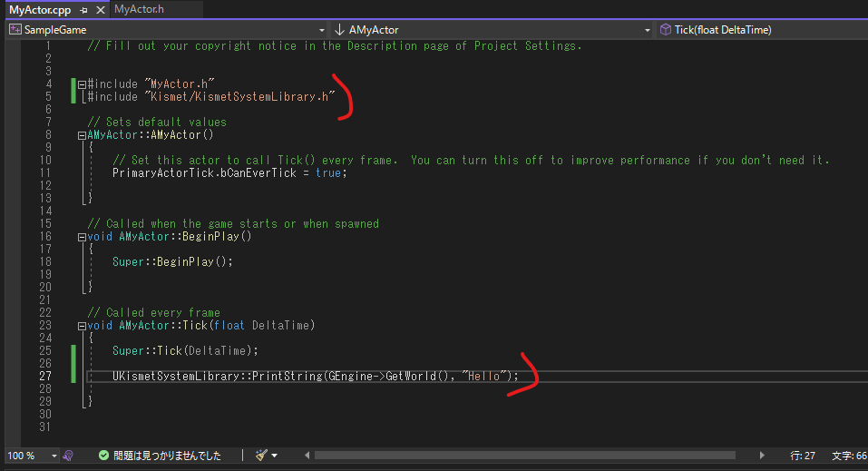868x471 pixels.
Task: Click the 'Called every frame' comment
Action: pyautogui.click(x=153, y=312)
